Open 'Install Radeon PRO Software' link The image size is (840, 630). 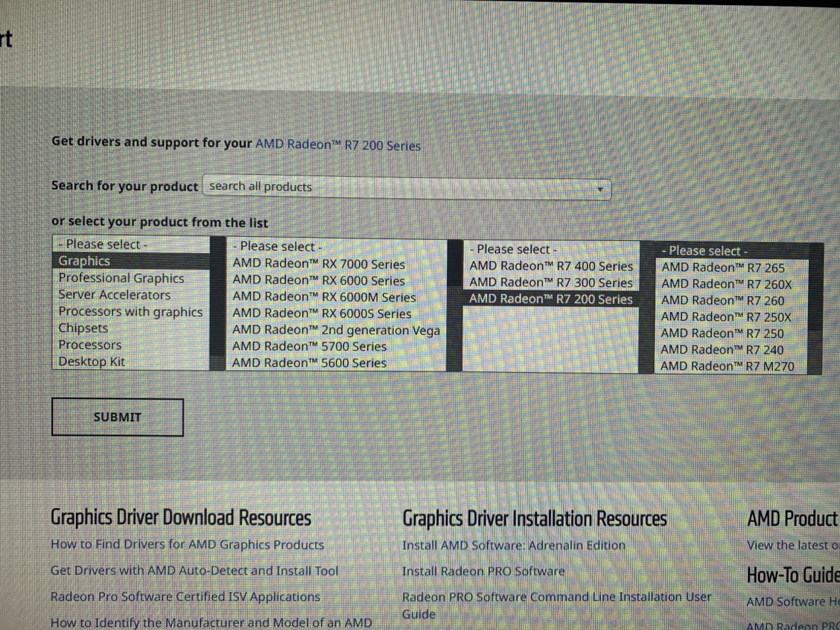pos(484,571)
